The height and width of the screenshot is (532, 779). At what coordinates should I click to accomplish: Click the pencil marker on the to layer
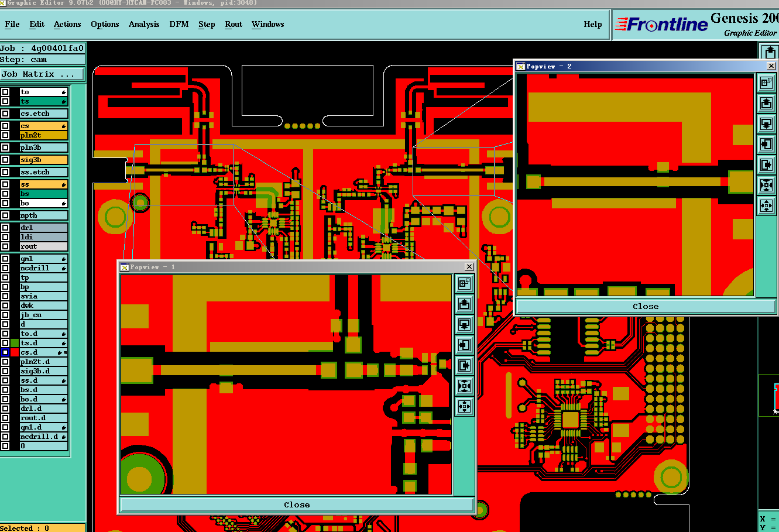(x=64, y=92)
